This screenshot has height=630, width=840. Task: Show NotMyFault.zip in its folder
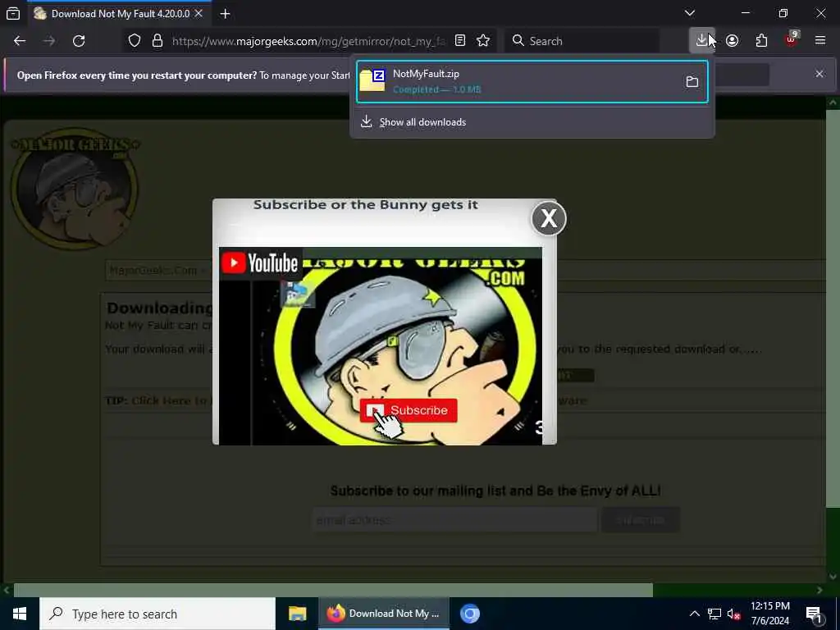click(692, 81)
